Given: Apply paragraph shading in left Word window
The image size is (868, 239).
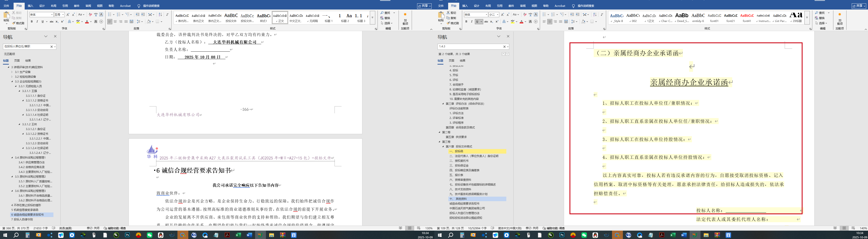Looking at the screenshot, I should [x=149, y=22].
